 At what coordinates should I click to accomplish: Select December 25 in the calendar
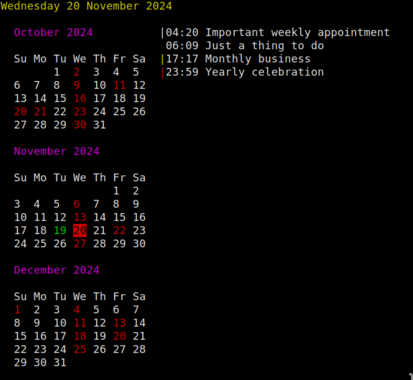80,349
